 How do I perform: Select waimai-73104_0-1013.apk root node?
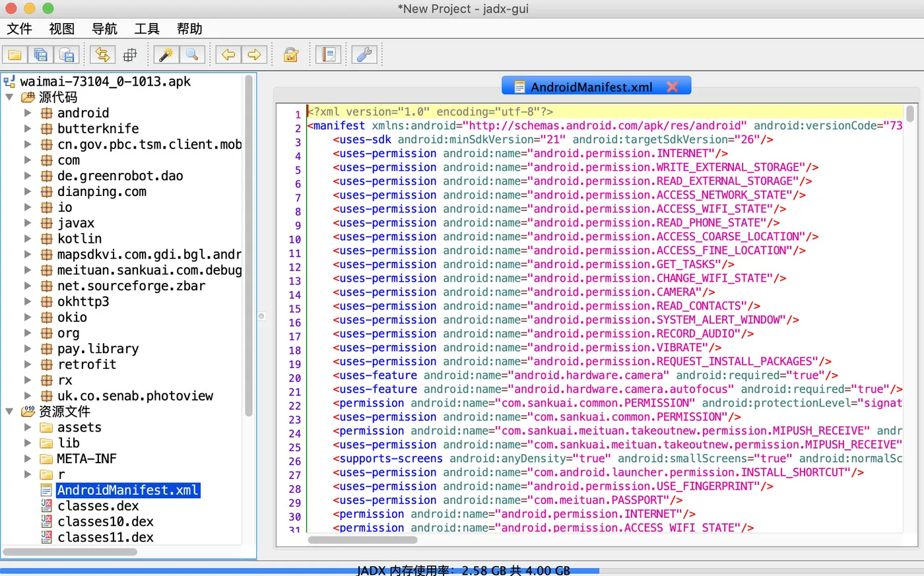click(105, 81)
